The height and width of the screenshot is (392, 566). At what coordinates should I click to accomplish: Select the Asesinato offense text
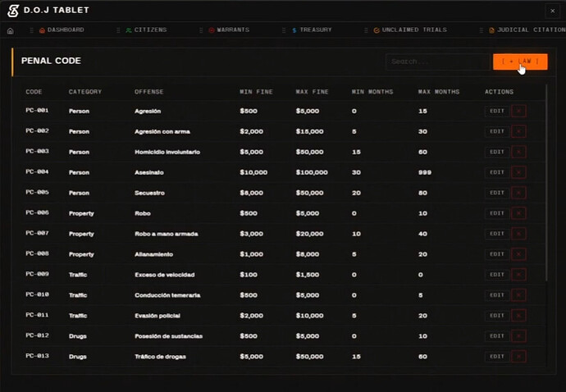point(149,172)
